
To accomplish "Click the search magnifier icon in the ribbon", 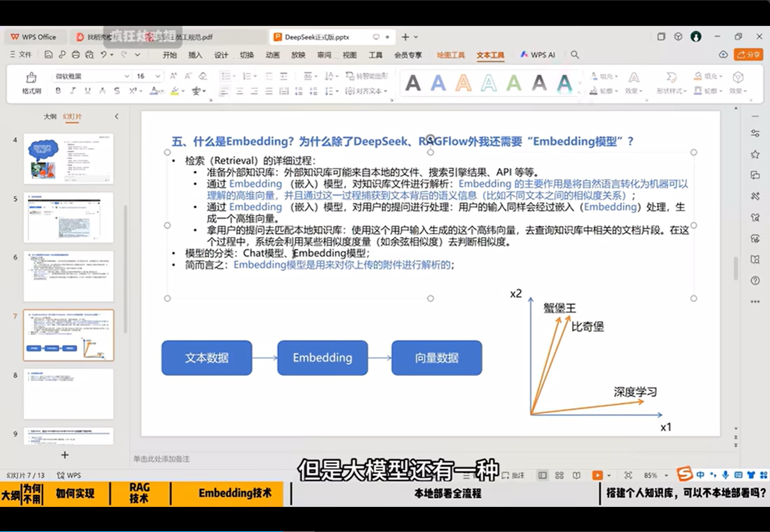I will [574, 55].
